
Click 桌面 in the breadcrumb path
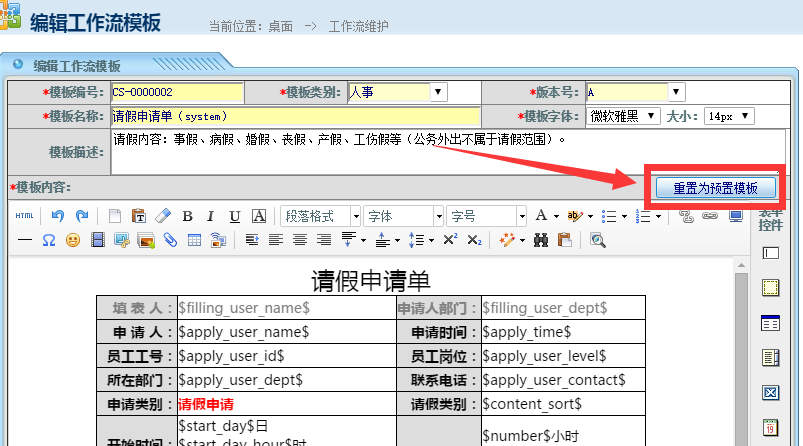[280, 25]
